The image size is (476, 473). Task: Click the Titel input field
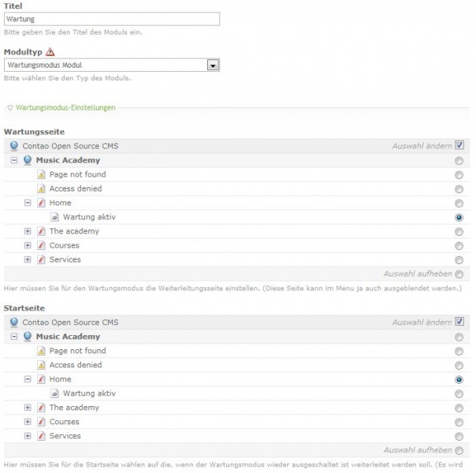110,18
